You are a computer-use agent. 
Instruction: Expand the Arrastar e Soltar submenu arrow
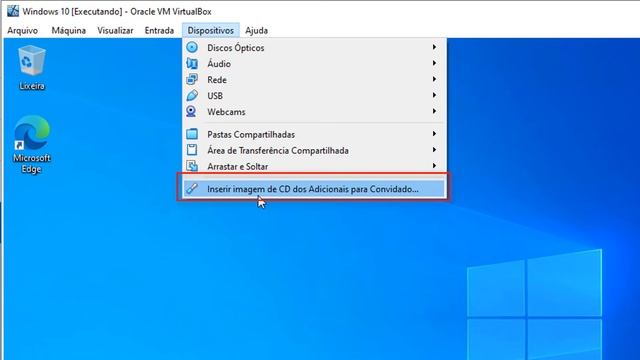point(434,166)
